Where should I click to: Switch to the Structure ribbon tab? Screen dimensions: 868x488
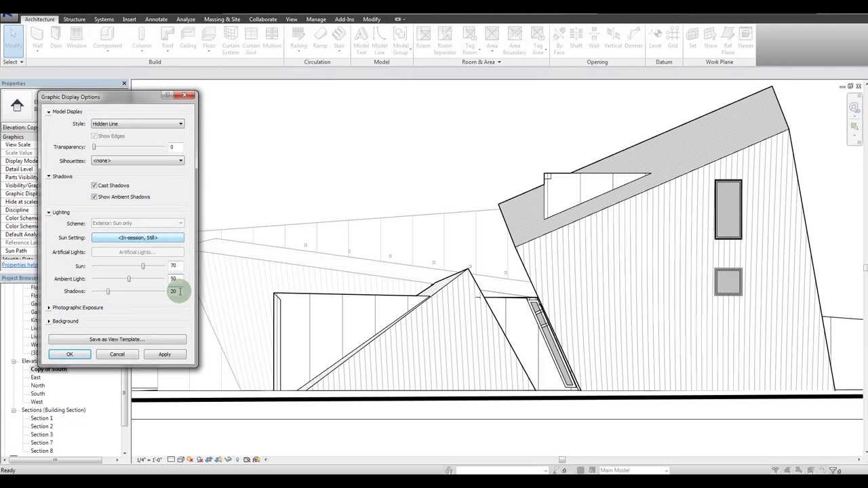pos(74,19)
